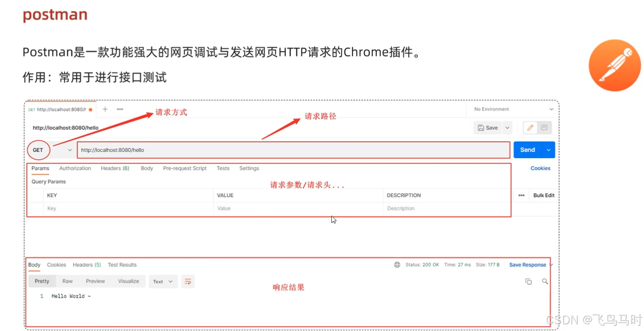
Task: Switch to the Params tab
Action: click(40, 168)
